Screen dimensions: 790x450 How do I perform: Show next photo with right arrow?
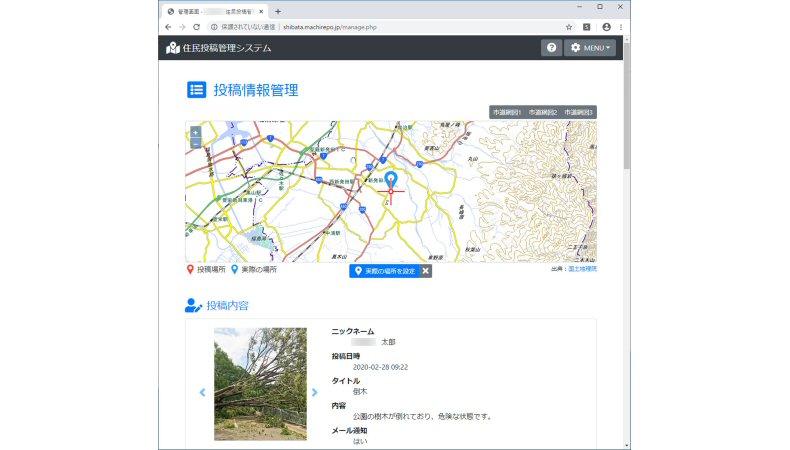[x=314, y=392]
